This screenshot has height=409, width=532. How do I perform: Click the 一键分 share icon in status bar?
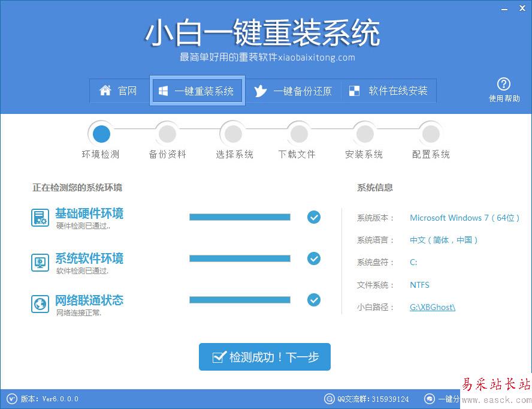coord(430,399)
